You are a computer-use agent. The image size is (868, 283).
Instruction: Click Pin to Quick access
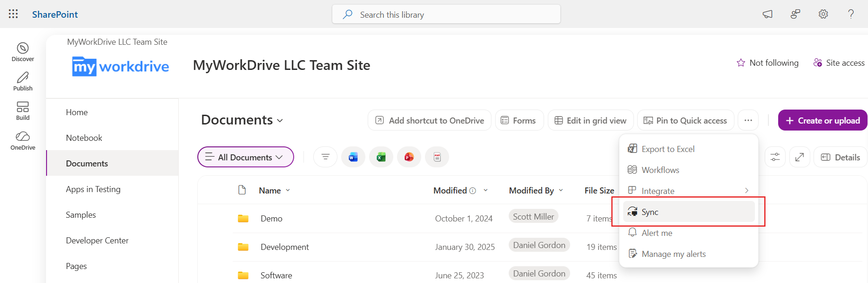[686, 120]
